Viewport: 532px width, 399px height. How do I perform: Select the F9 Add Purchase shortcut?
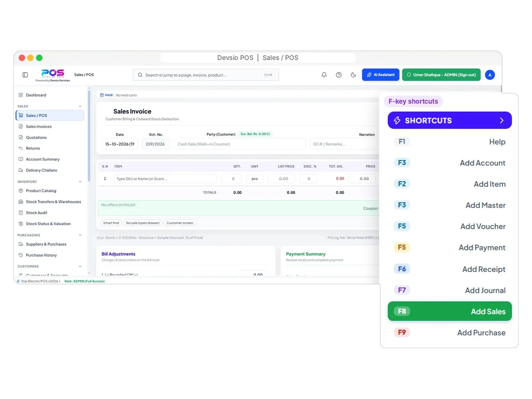coord(450,333)
